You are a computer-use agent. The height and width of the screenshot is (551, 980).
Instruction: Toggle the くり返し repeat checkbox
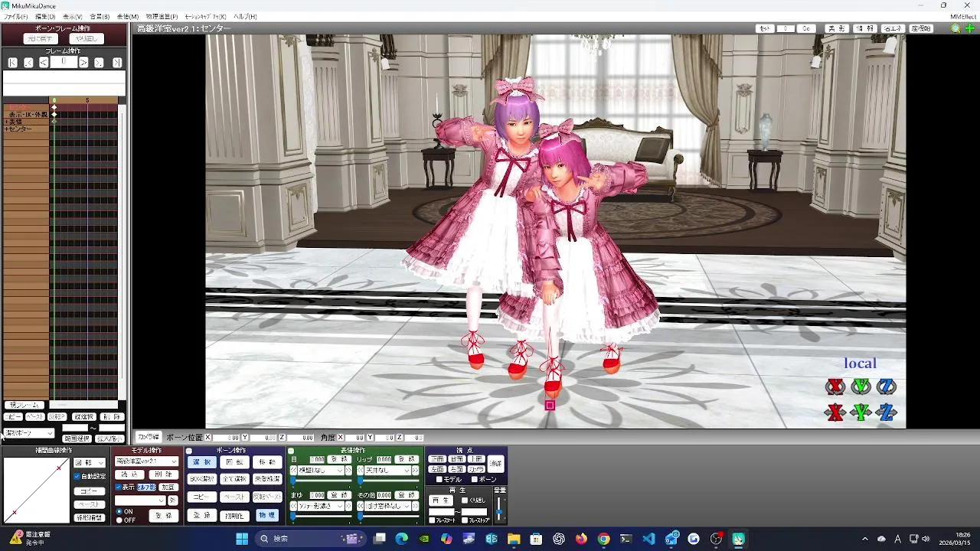465,500
